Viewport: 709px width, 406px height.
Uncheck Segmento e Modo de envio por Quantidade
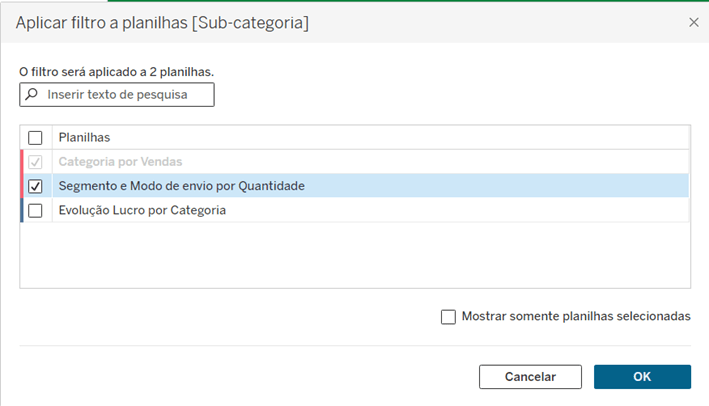click(35, 186)
